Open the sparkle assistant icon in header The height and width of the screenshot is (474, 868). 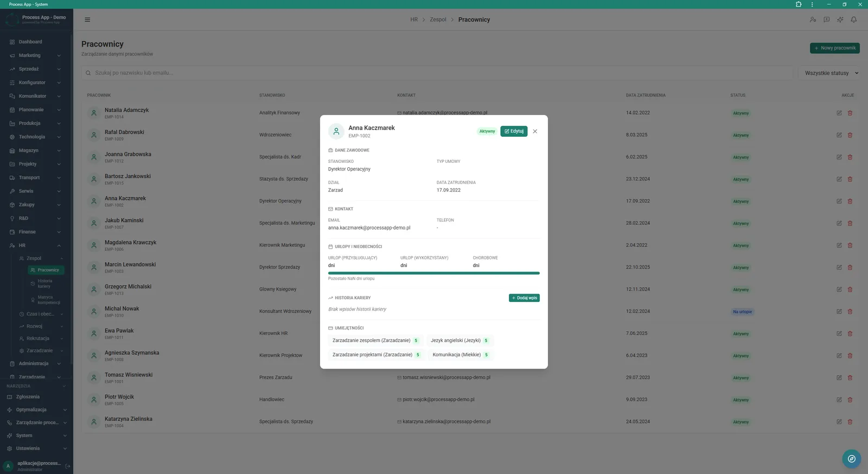coord(840,20)
